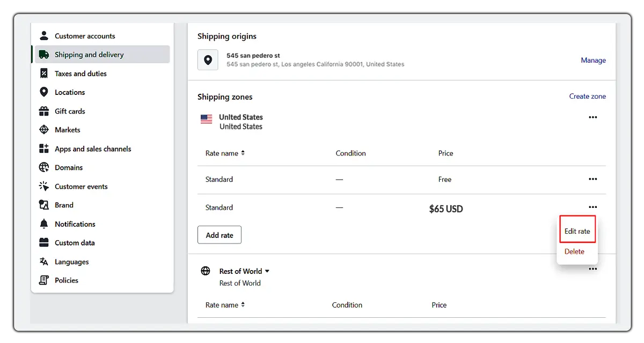Click the Brand icon in sidebar
644x343 pixels.
44,205
